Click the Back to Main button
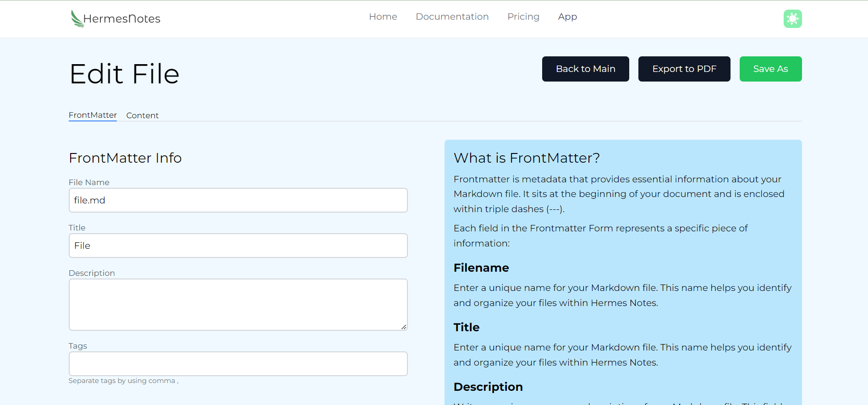Screen dimensions: 868x405 pyautogui.click(x=586, y=69)
